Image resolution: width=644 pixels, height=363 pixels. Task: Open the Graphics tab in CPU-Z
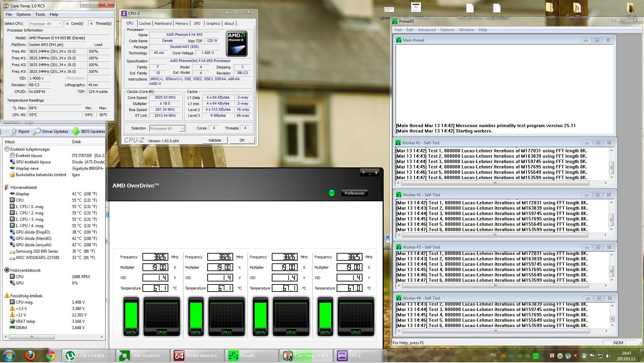point(213,23)
